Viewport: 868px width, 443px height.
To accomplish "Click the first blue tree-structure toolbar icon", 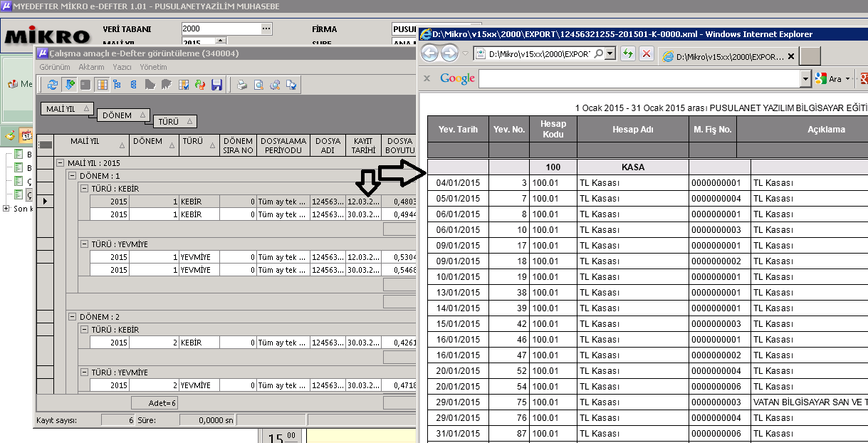I will click(x=117, y=85).
